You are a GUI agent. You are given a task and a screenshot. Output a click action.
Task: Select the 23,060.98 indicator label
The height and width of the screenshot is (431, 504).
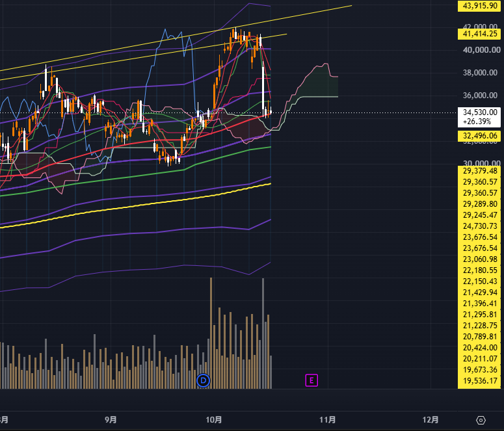coord(479,259)
